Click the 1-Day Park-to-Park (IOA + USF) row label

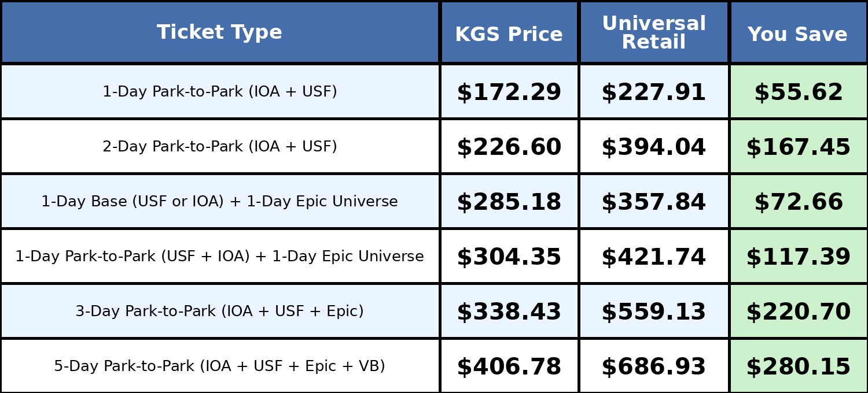(x=219, y=92)
